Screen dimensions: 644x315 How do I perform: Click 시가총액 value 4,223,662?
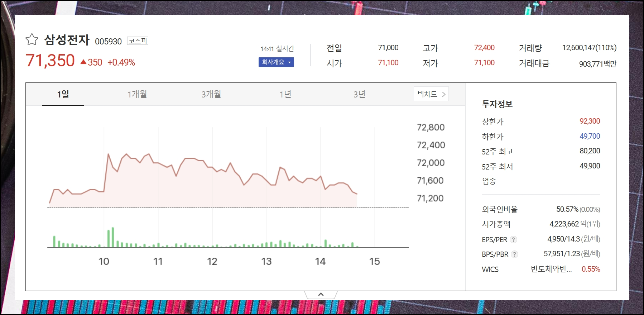564,224
